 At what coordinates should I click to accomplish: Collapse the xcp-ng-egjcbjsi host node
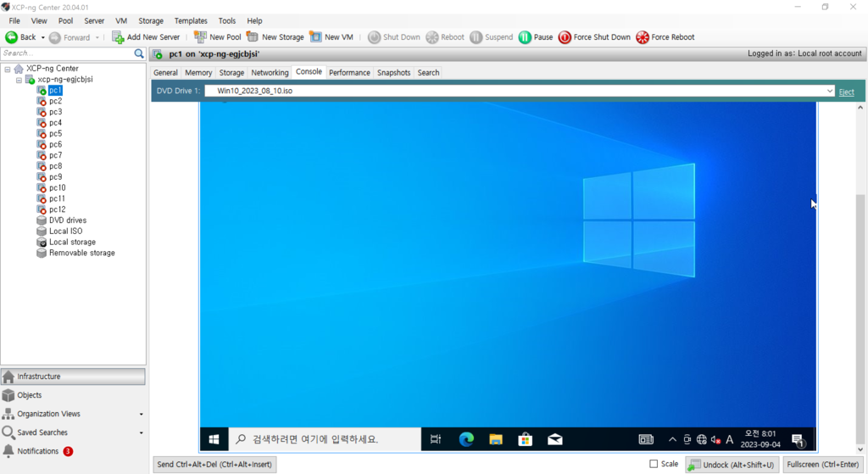(x=19, y=80)
